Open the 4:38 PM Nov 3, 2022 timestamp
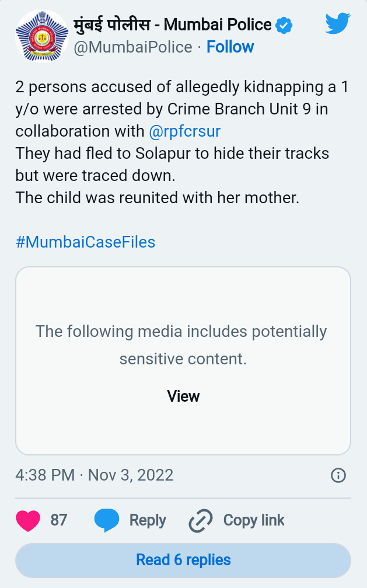The height and width of the screenshot is (588, 367). 95,475
